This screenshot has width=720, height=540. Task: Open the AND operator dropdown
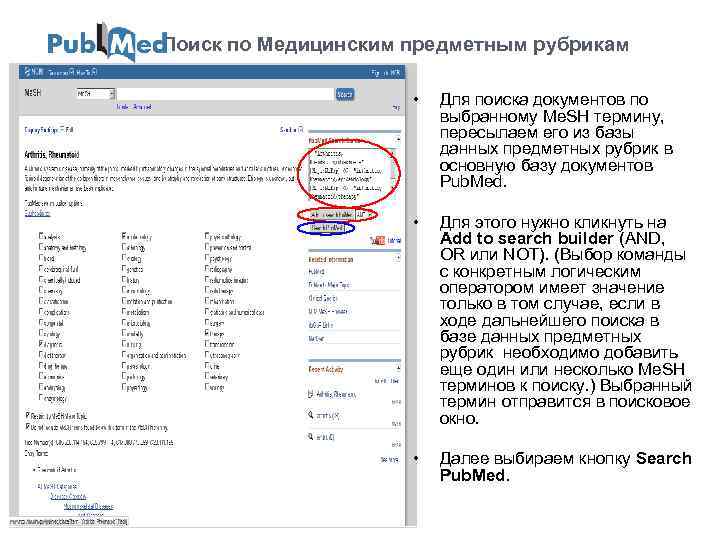click(x=365, y=214)
